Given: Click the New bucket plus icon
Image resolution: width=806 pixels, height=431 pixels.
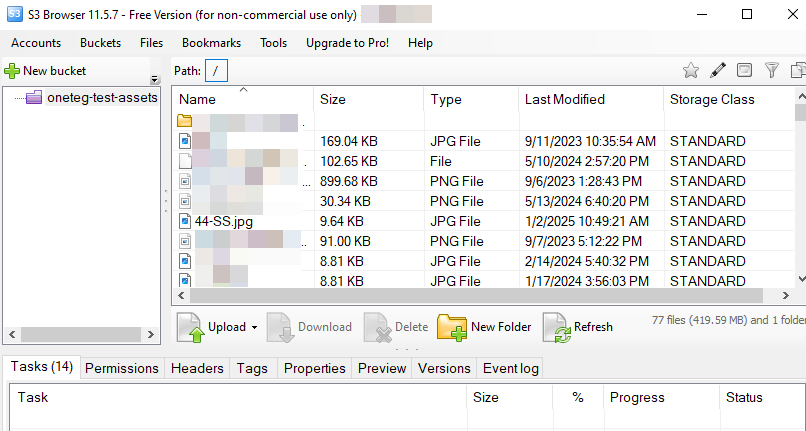Looking at the screenshot, I should coord(12,71).
